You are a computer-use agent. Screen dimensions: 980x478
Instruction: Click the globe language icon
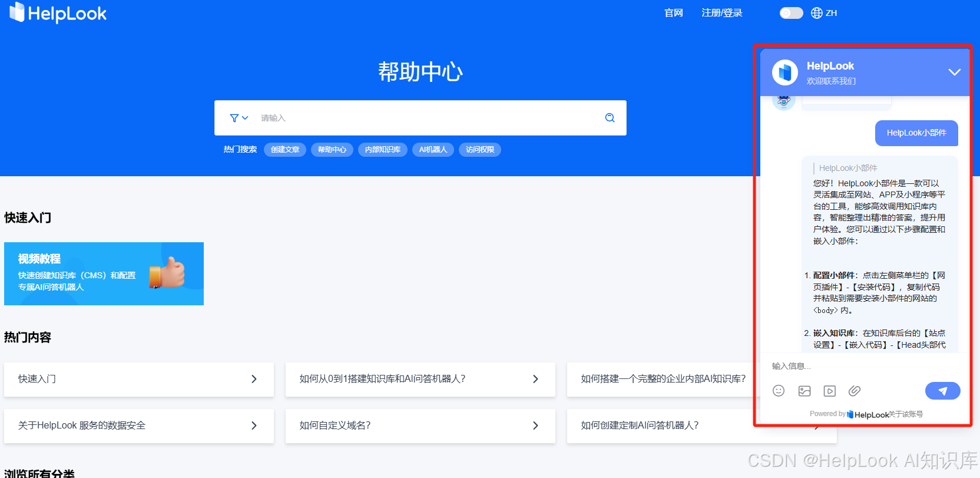pos(817,13)
